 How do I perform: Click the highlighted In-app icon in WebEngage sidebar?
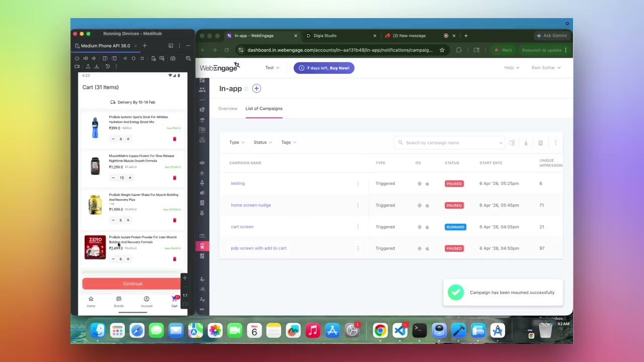click(202, 246)
